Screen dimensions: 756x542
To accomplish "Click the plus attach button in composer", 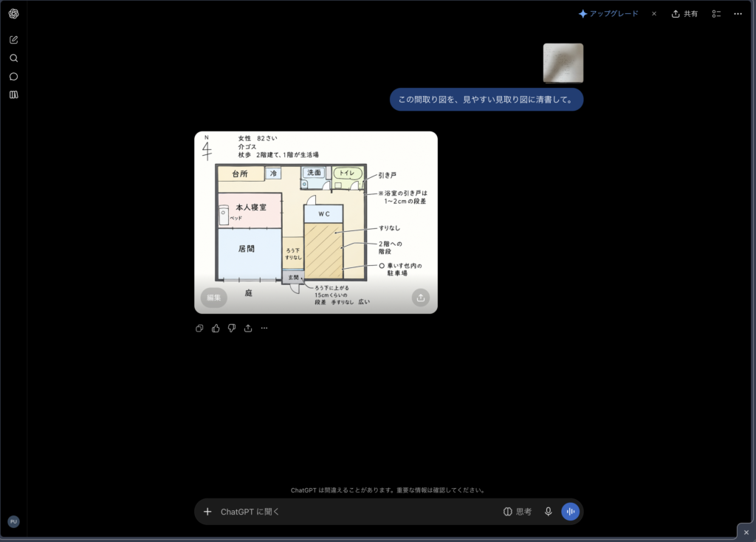I will (207, 512).
